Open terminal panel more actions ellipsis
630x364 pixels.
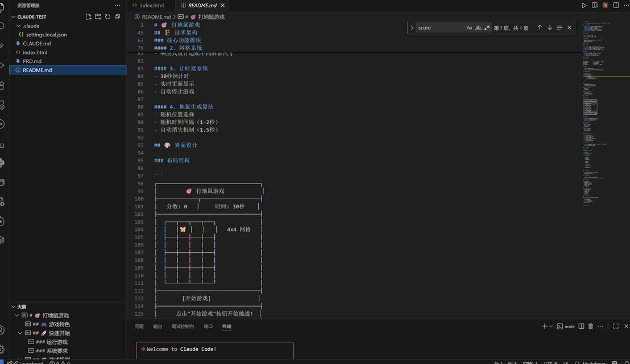600,327
